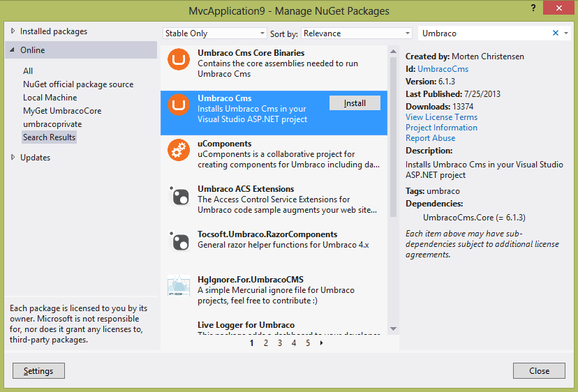This screenshot has height=392, width=578.
Task: Click the Downloads 13374 text
Action: tap(439, 107)
